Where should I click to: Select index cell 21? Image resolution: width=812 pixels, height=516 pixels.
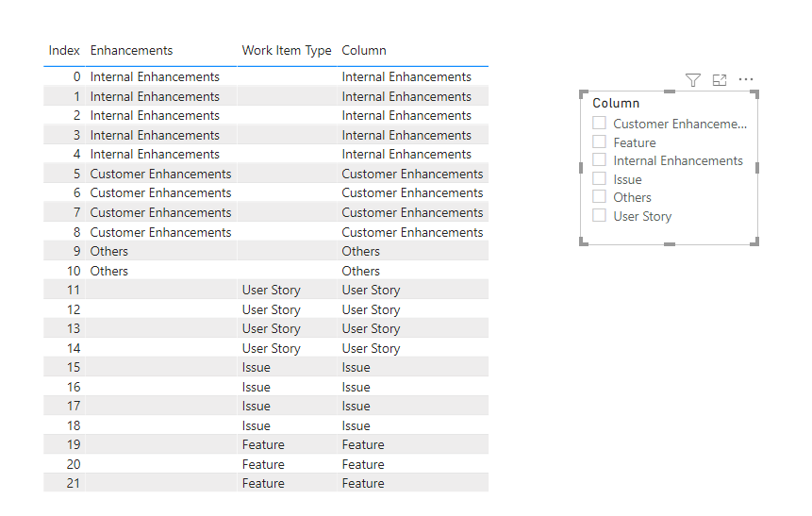73,483
